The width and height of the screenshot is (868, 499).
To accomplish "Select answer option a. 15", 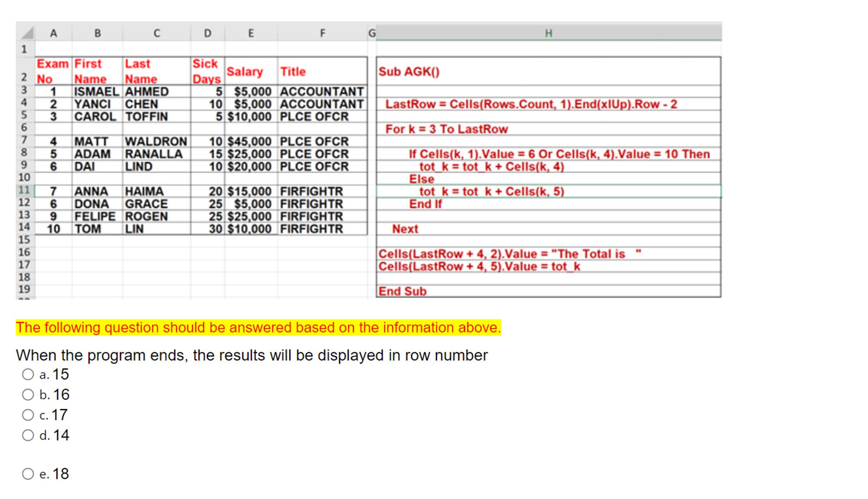I will tap(28, 374).
